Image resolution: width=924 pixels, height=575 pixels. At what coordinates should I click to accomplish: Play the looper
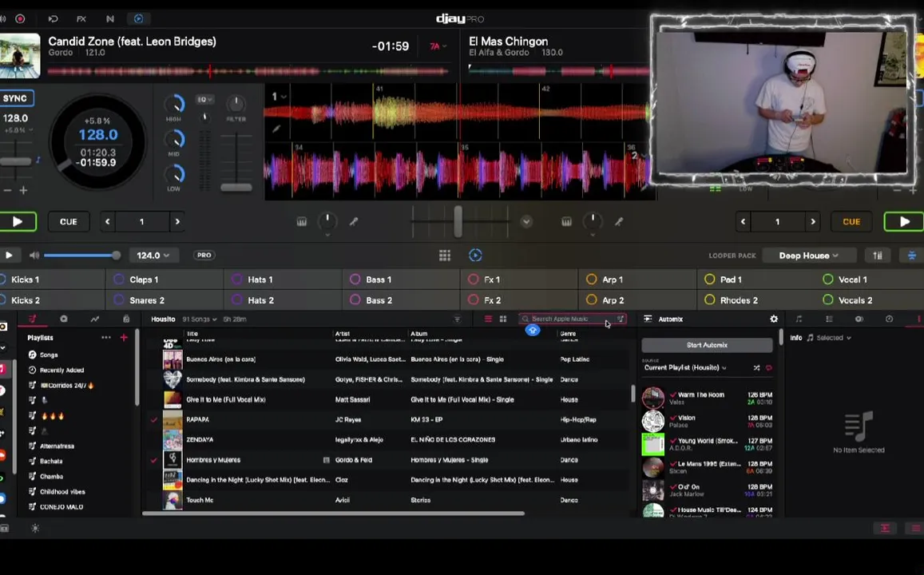click(x=9, y=255)
